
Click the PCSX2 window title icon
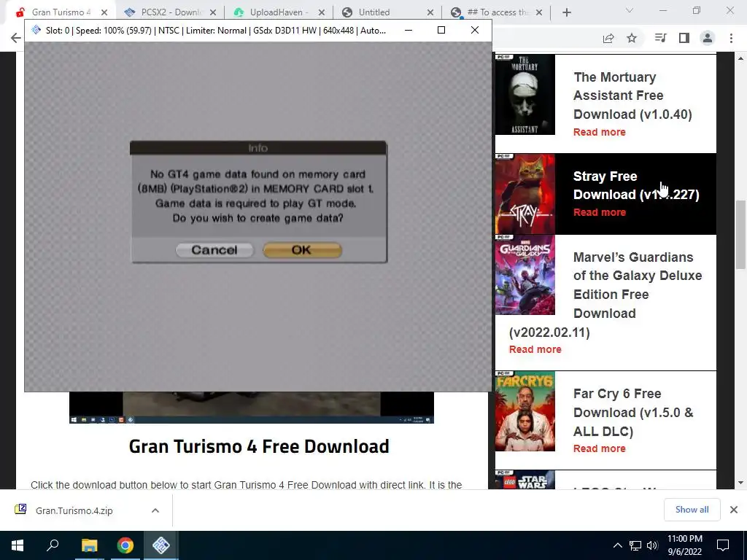click(x=36, y=30)
